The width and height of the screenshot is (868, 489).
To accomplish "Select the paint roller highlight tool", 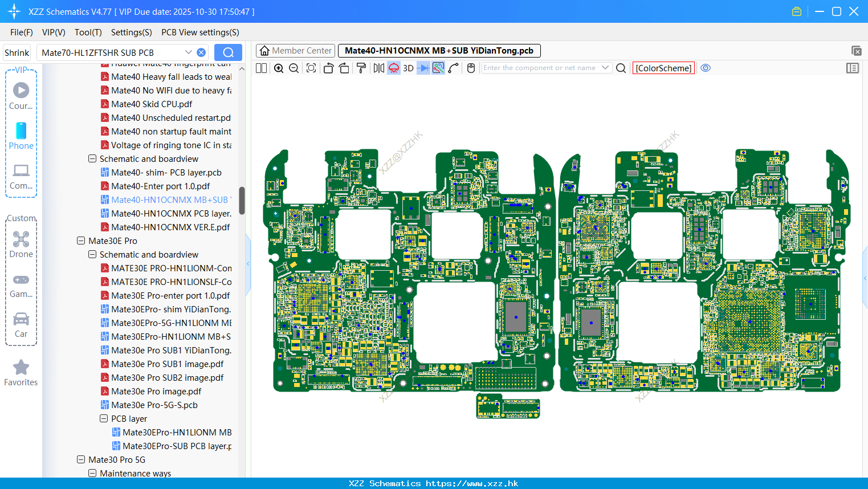I will coord(361,68).
